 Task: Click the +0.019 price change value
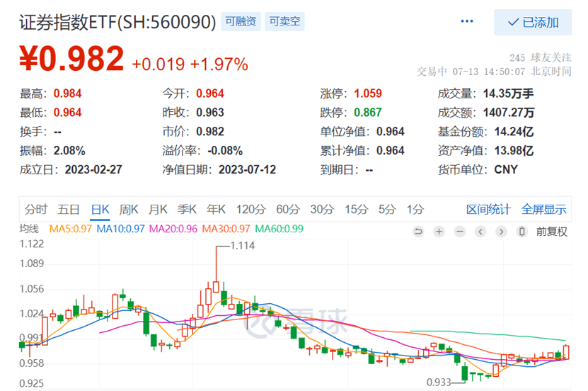click(158, 64)
